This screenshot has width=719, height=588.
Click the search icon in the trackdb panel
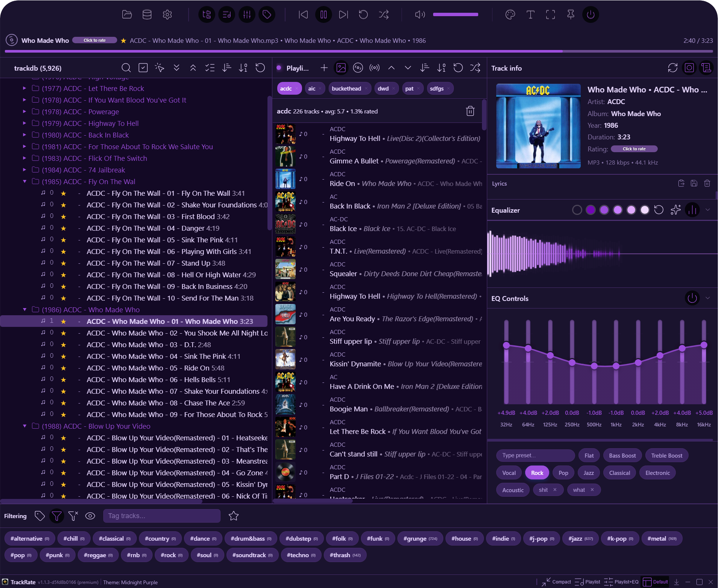126,68
